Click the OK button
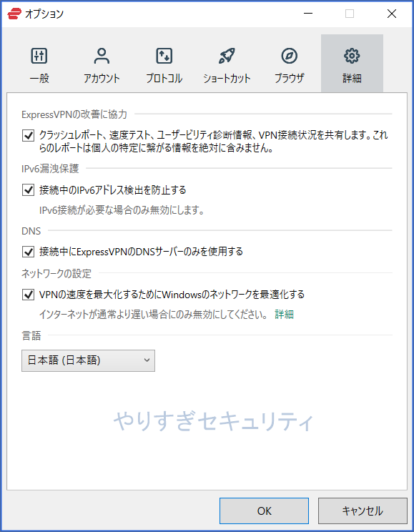414x532 pixels. click(x=264, y=511)
